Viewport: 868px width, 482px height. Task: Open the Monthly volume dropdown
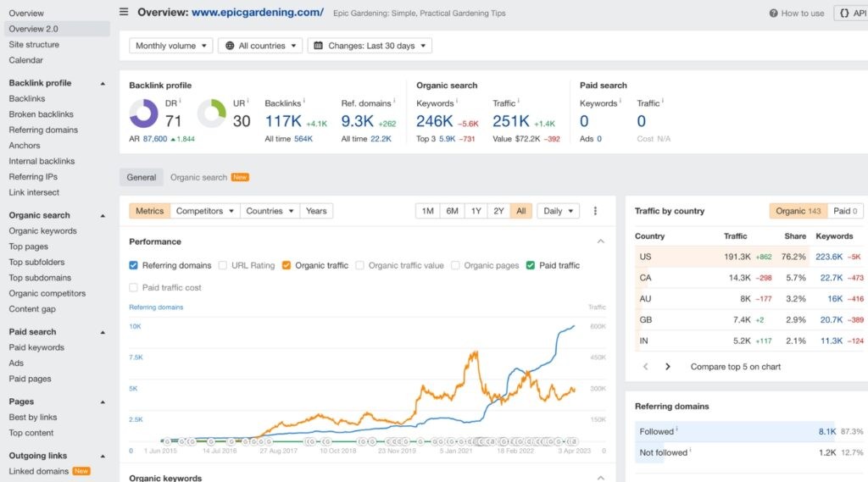[170, 46]
